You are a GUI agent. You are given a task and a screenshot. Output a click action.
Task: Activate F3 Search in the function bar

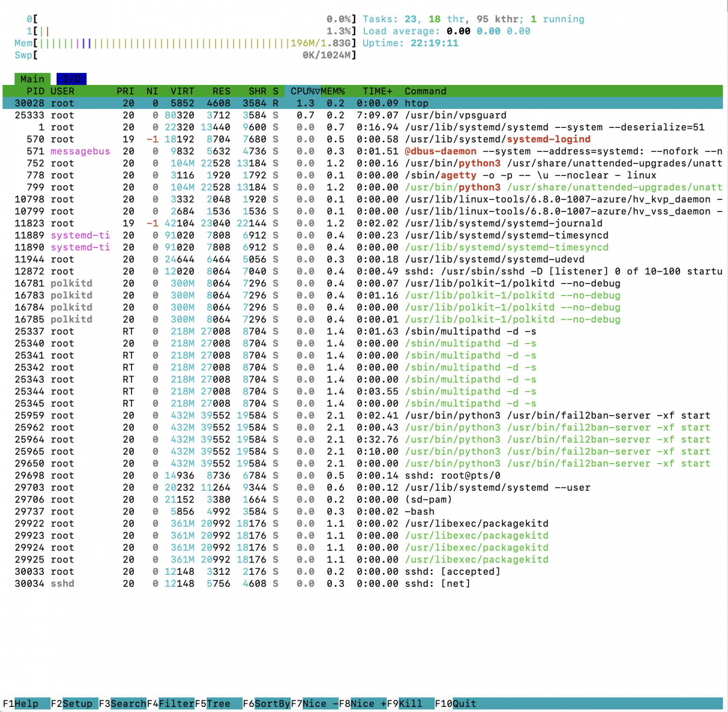pos(122,704)
